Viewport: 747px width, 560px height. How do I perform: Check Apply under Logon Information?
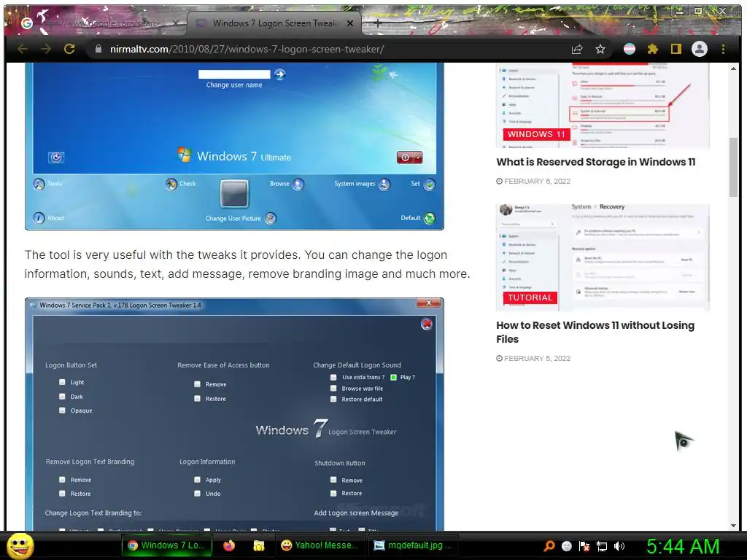tap(197, 480)
